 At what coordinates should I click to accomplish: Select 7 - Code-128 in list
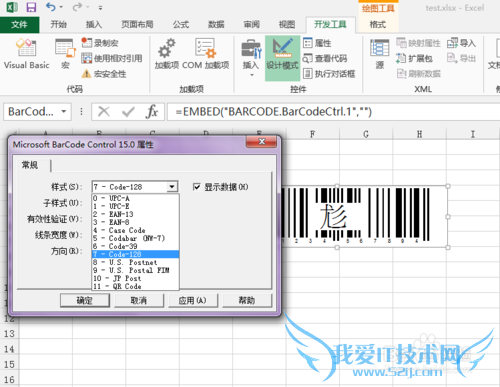coord(136,254)
